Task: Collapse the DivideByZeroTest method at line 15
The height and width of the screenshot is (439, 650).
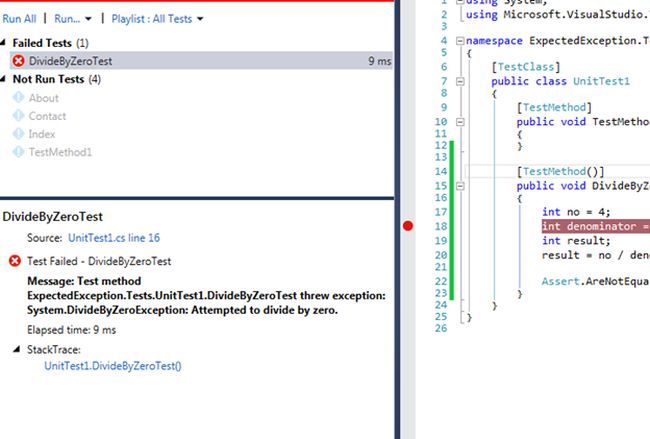Action: point(460,186)
